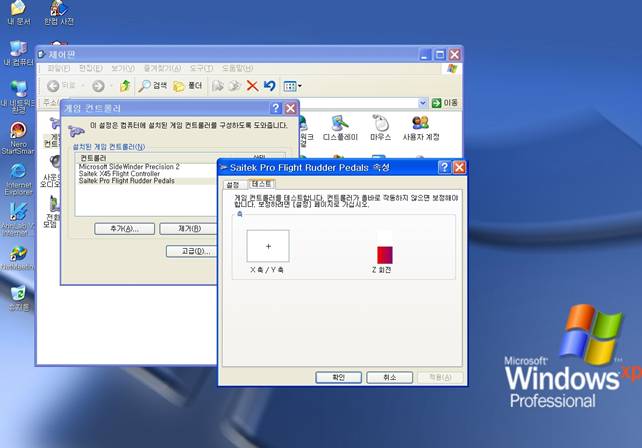
Task: Open the 보기(V) menu
Action: coord(123,68)
